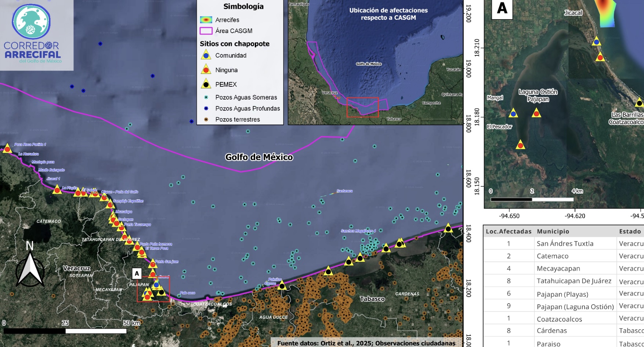644x347 pixels.
Task: Click the Ninguna red triangle legend icon
Action: [206, 70]
